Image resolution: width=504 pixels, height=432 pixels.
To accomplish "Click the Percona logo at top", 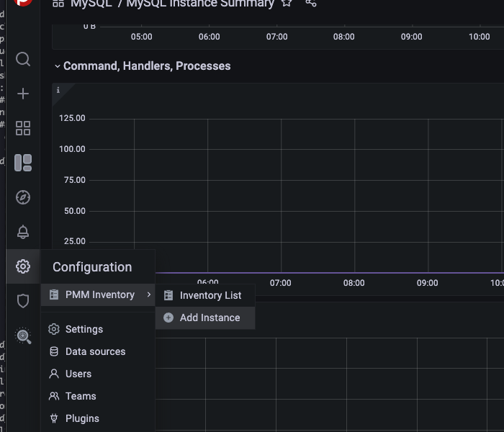I will tap(23, 3).
